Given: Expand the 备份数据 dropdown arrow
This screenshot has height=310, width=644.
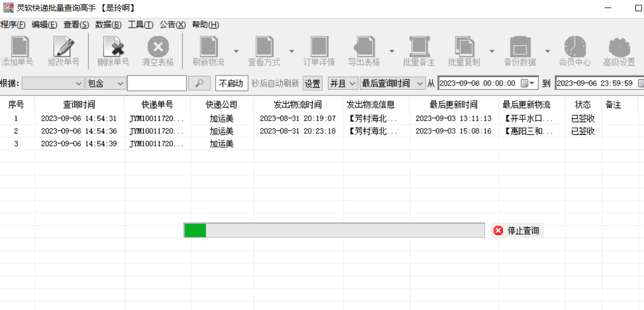Looking at the screenshot, I should 548,51.
